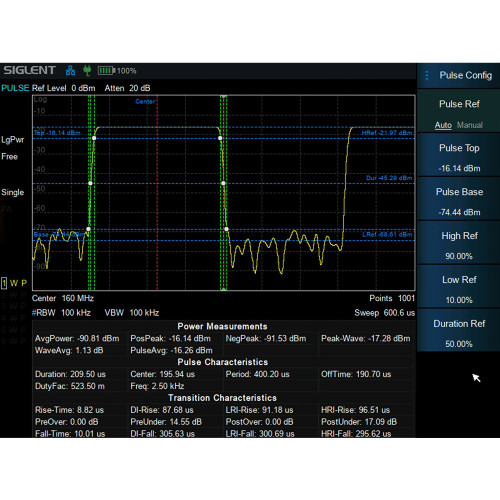
Task: Open the Pulse Config menu dots icon
Action: 427,75
